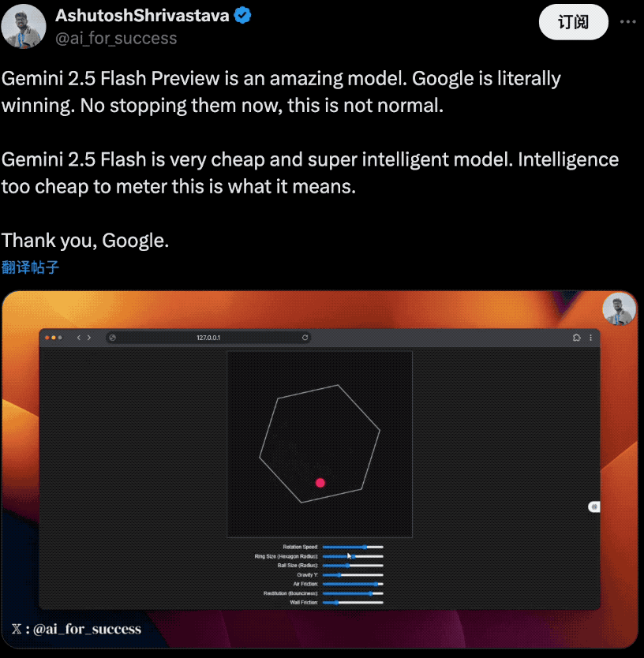
Task: Click the site info icon in address bar
Action: (x=113, y=338)
